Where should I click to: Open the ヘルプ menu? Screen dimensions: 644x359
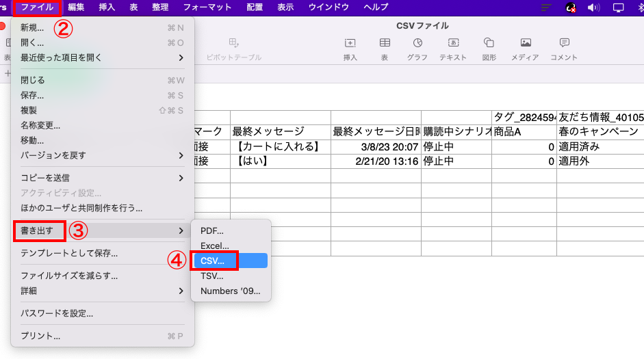tap(376, 8)
